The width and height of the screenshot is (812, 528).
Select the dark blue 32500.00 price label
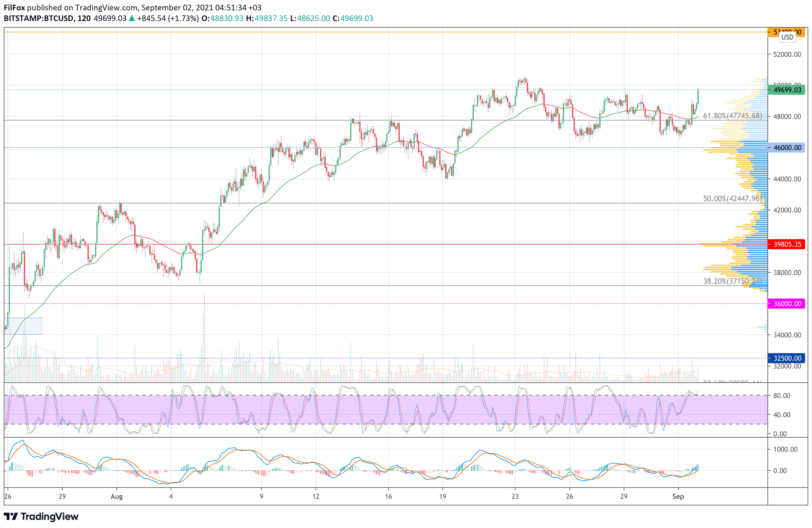pos(786,358)
